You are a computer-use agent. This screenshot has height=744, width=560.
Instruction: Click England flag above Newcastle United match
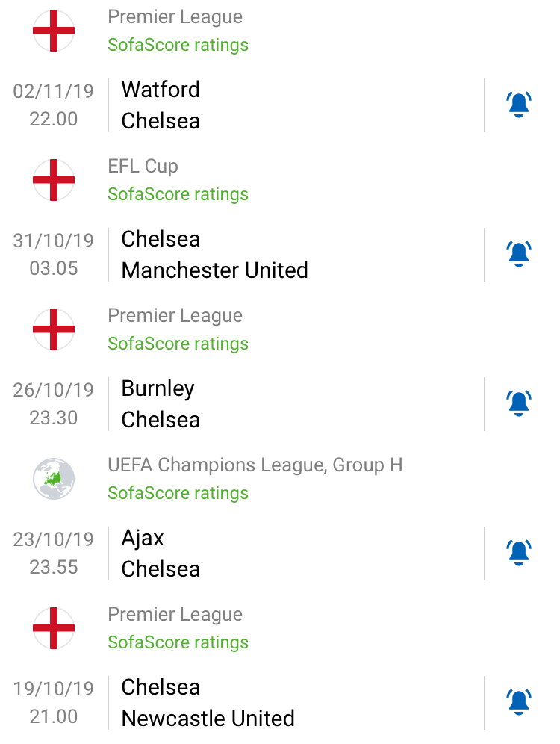pyautogui.click(x=54, y=628)
